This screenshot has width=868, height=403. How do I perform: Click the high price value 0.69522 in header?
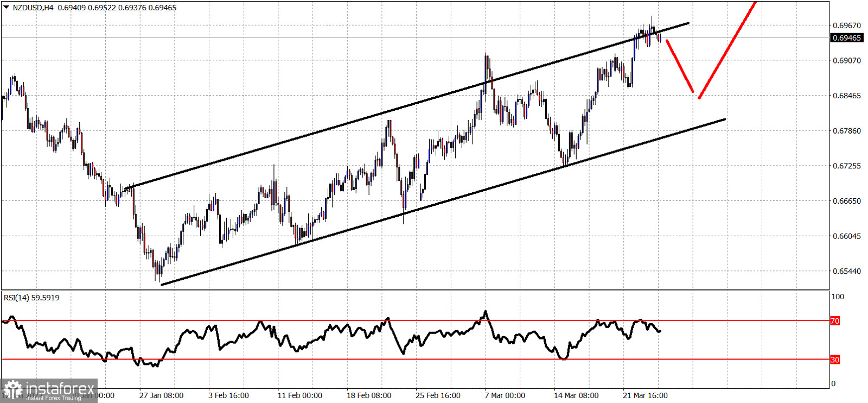click(101, 8)
